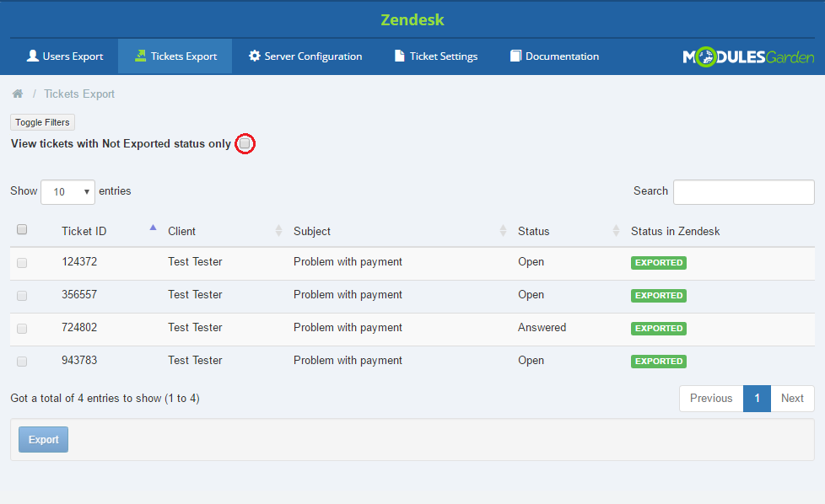Click the ModulesGarden logo

(748, 56)
